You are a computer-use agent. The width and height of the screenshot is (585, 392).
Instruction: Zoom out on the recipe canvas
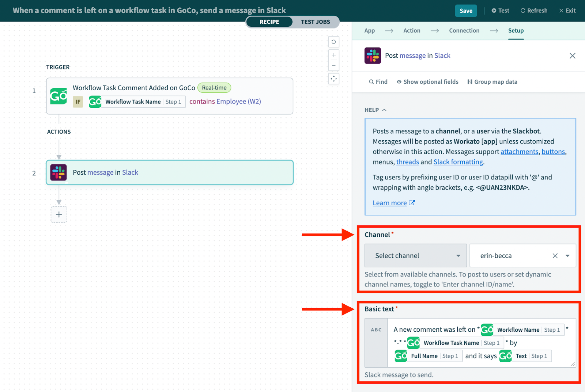coord(333,65)
